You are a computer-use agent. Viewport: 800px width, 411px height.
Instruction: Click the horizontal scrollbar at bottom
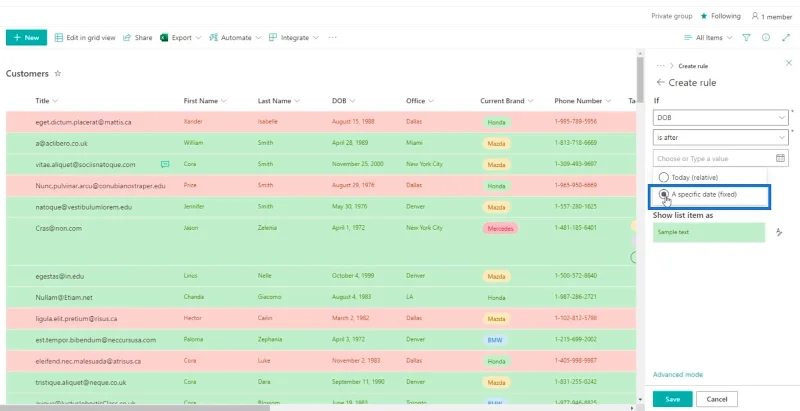click(x=136, y=408)
